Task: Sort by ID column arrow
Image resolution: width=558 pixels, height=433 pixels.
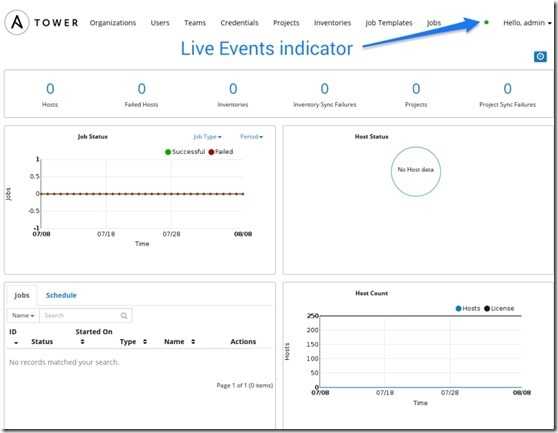Action: [16, 343]
